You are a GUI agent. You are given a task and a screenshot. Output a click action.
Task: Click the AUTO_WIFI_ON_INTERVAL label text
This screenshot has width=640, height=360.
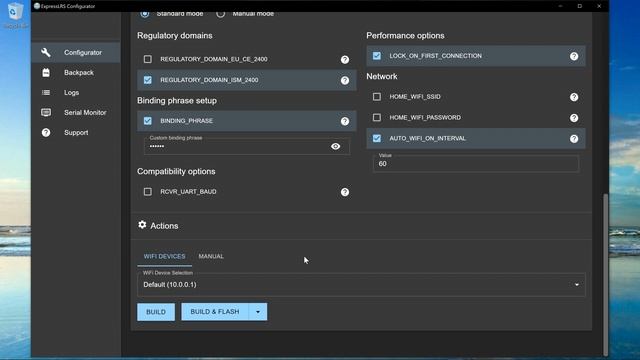pyautogui.click(x=427, y=138)
